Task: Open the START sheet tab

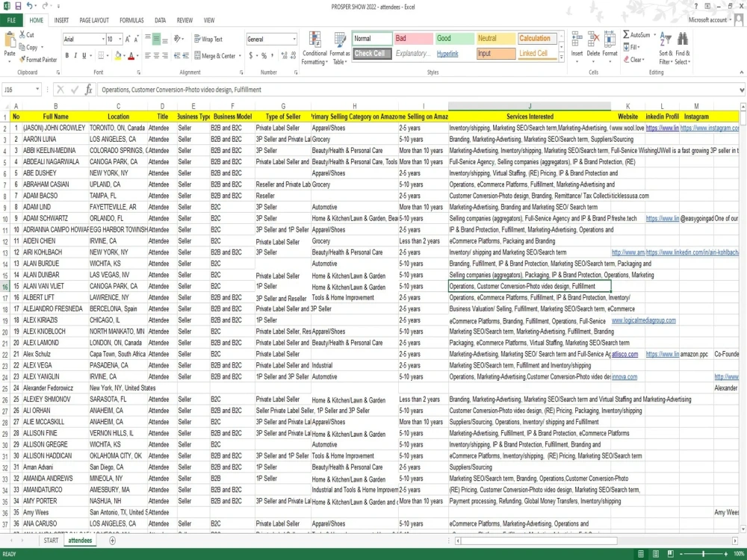Action: (51, 541)
